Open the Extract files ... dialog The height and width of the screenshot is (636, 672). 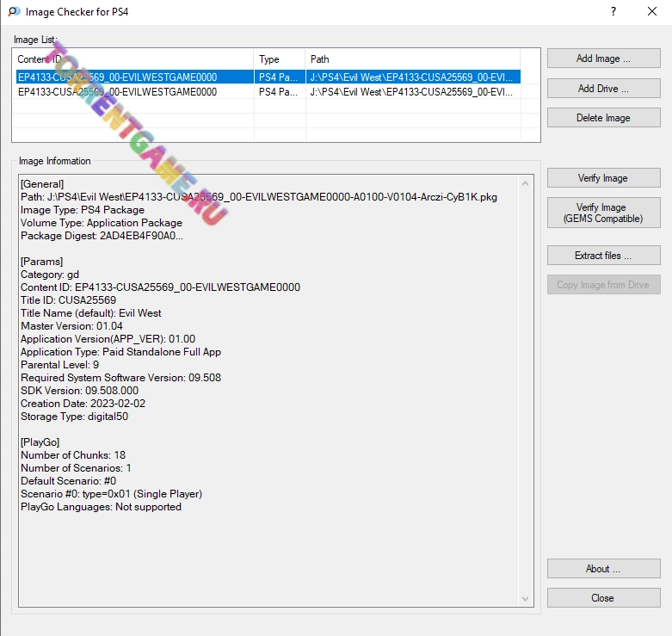pos(603,256)
